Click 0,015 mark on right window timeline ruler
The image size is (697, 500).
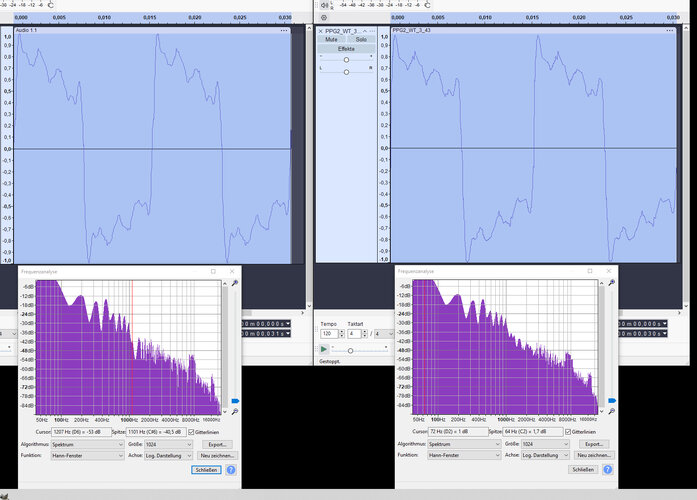(x=532, y=17)
